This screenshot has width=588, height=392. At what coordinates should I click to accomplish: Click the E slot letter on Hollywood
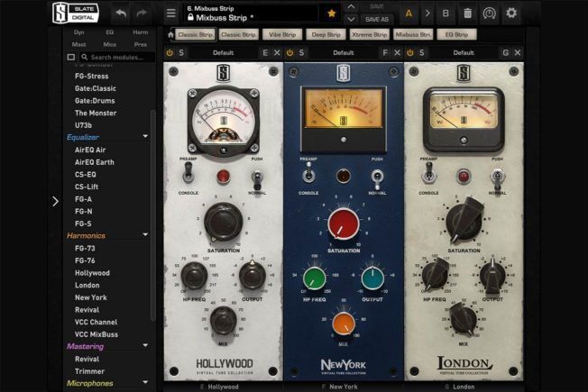click(265, 53)
